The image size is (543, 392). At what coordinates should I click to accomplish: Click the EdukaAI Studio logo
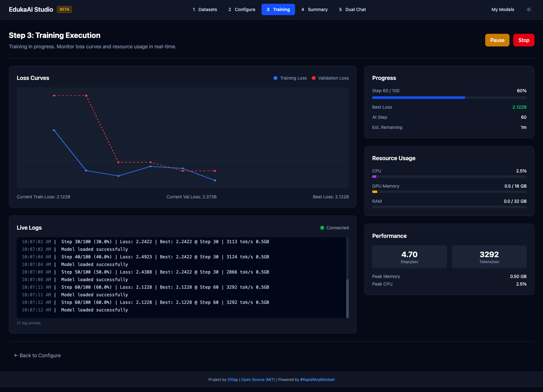tap(31, 9)
